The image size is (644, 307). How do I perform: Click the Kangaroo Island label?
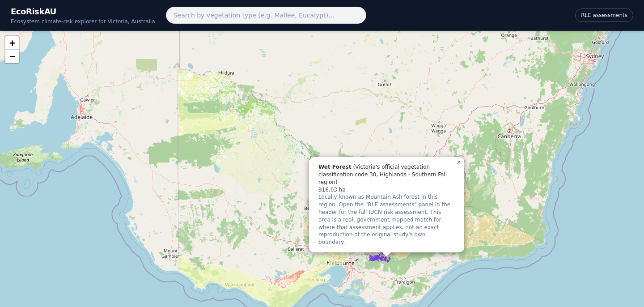23,157
